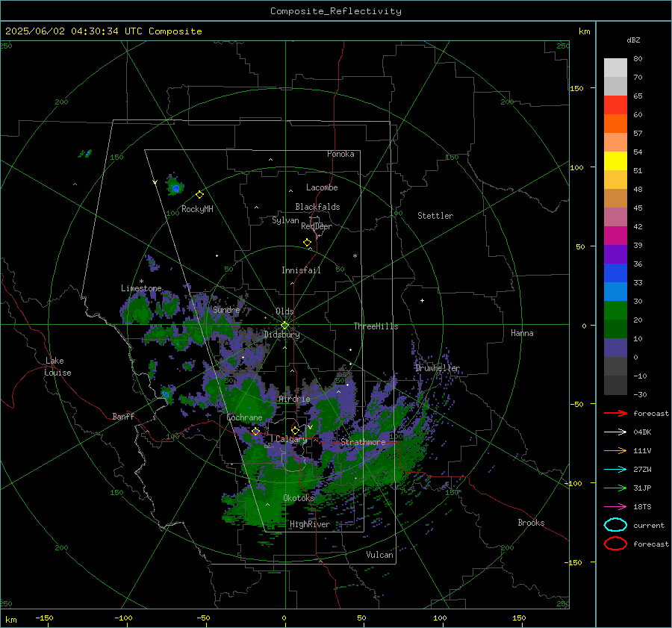The image size is (672, 628).
Task: Click the Stettler city label
Action: point(435,216)
